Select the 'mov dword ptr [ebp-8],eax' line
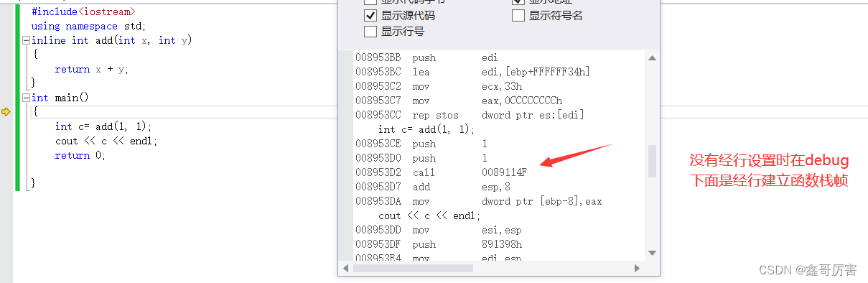The height and width of the screenshot is (283, 868). tap(479, 201)
